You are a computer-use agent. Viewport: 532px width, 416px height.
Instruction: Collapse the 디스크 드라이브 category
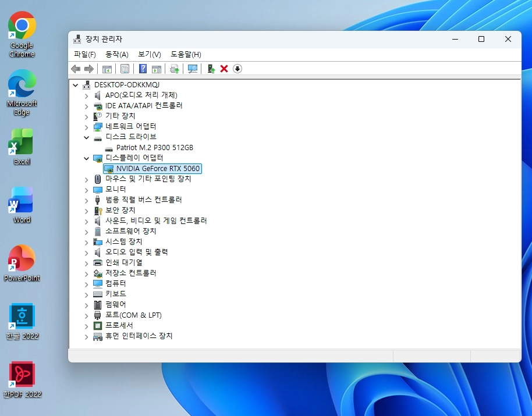tap(87, 137)
